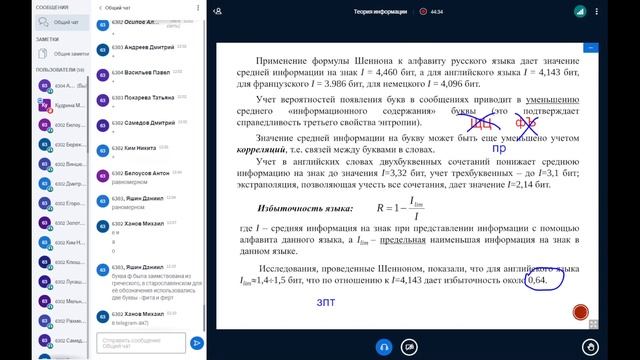Select user '6302 Дмитр...' in the user list
This screenshot has width=640, height=360.
(x=61, y=184)
